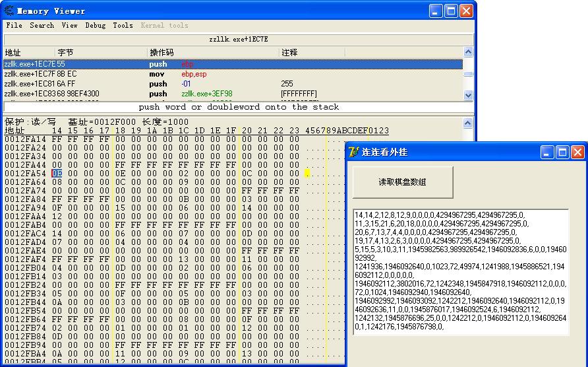Click hex row address 0012FA94
588x367 pixels.
25,208
